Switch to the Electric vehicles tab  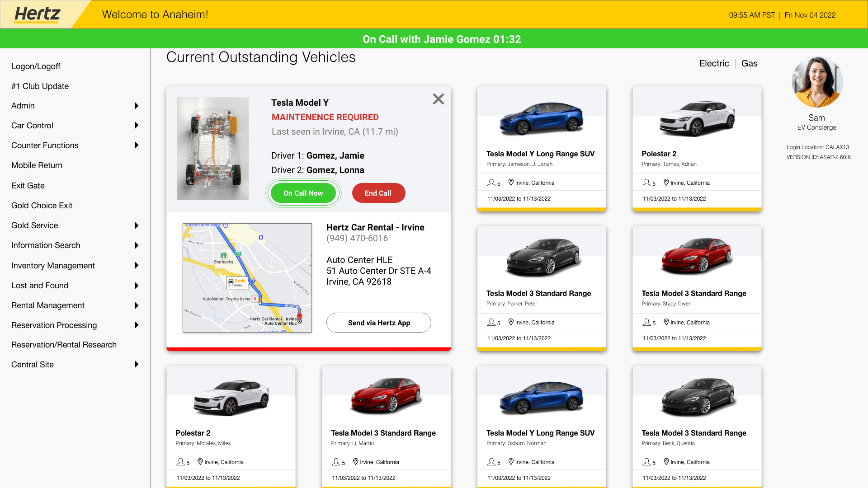click(x=714, y=63)
